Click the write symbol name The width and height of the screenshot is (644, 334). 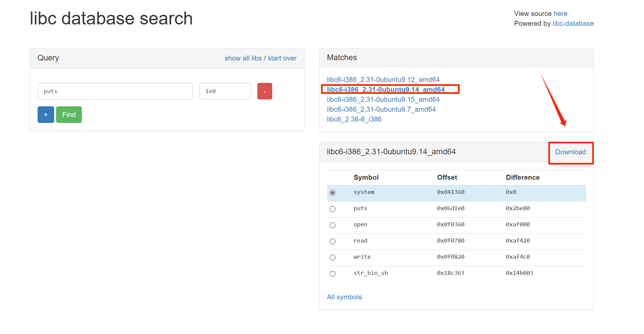pos(362,257)
